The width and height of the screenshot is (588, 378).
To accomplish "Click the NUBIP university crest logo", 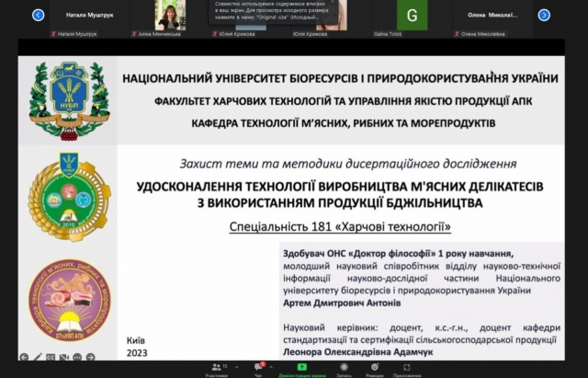I will [70, 100].
